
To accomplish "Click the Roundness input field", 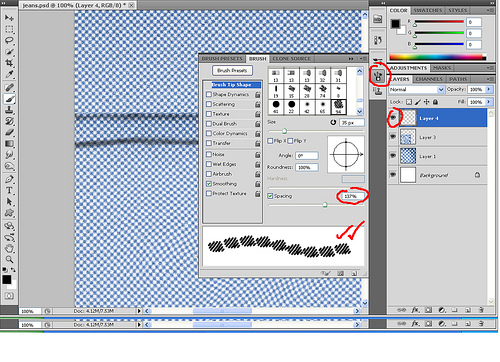I will (307, 167).
